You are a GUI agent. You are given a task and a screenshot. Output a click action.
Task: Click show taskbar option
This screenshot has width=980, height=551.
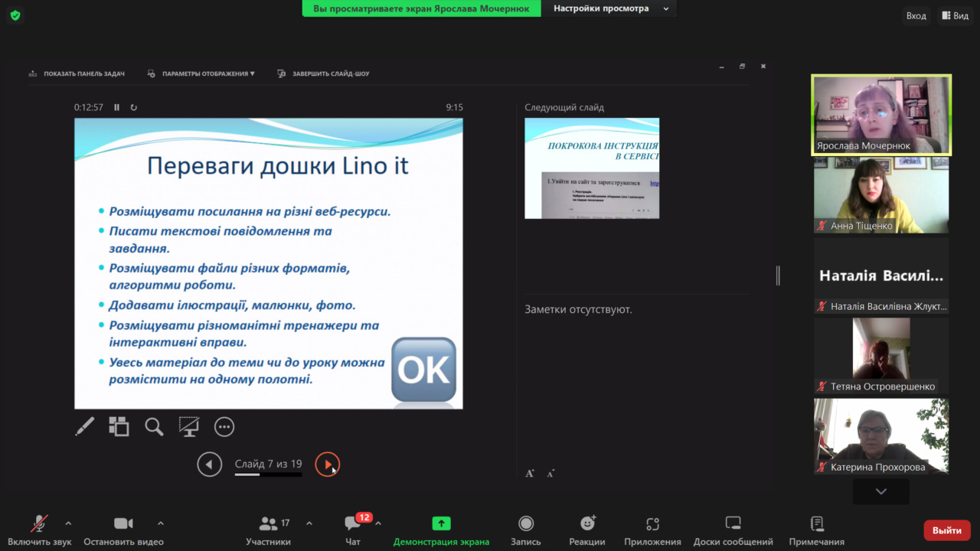77,73
